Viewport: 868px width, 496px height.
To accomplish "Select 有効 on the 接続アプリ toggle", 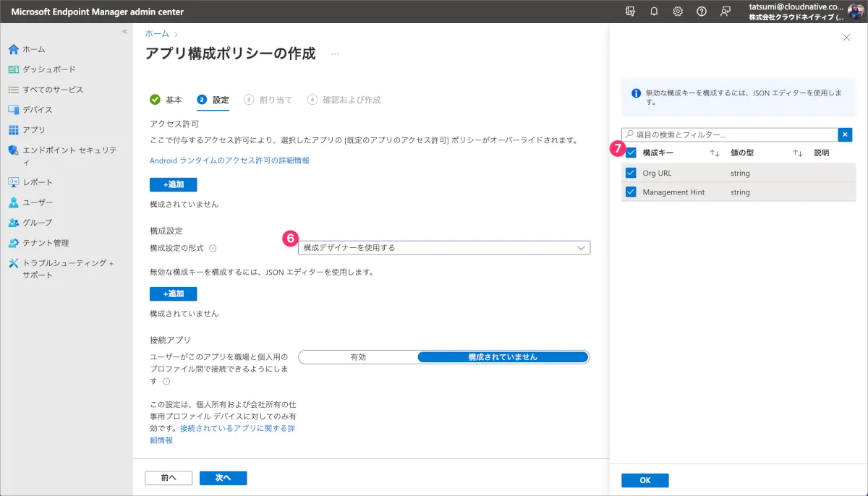I will [358, 356].
